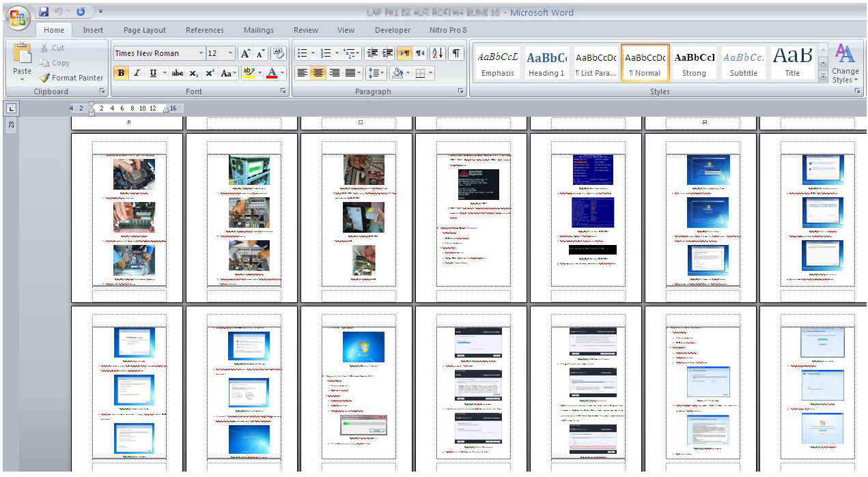Sort paragraphs with the A-Z icon
868x477 pixels.
coord(438,53)
